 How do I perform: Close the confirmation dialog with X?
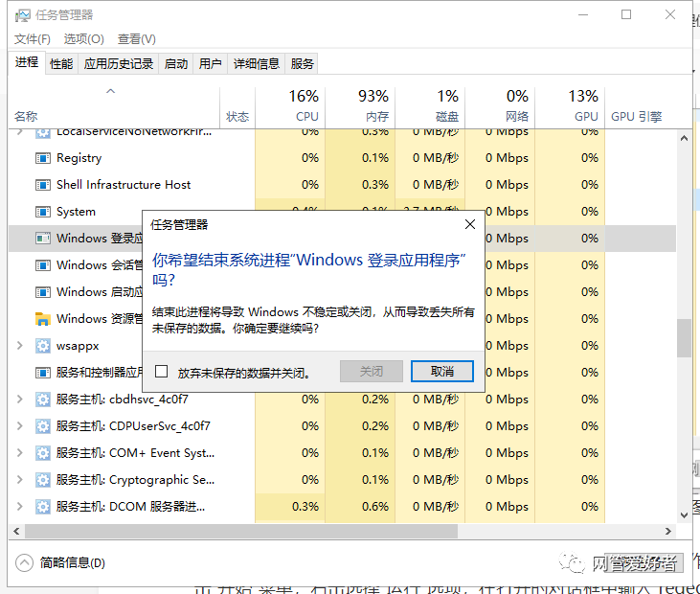click(x=470, y=224)
